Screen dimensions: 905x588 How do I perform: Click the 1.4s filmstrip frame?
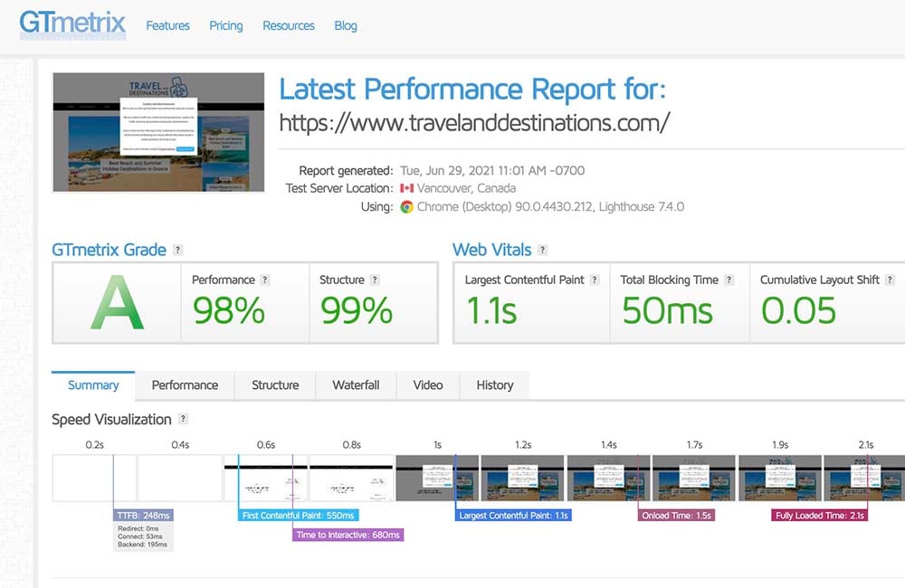(609, 478)
